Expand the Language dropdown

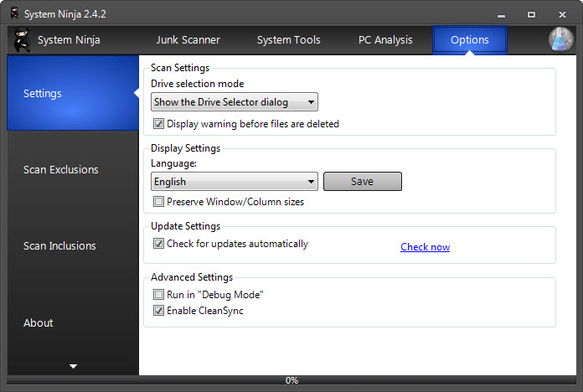click(234, 182)
